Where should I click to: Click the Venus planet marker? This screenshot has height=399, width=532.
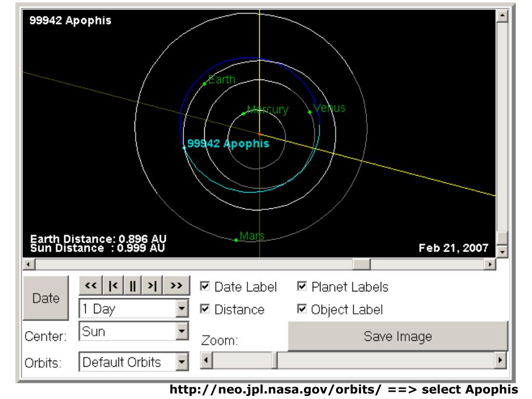coord(310,112)
